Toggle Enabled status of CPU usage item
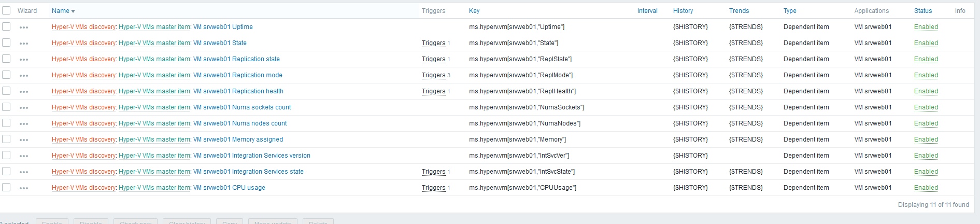 tap(926, 188)
